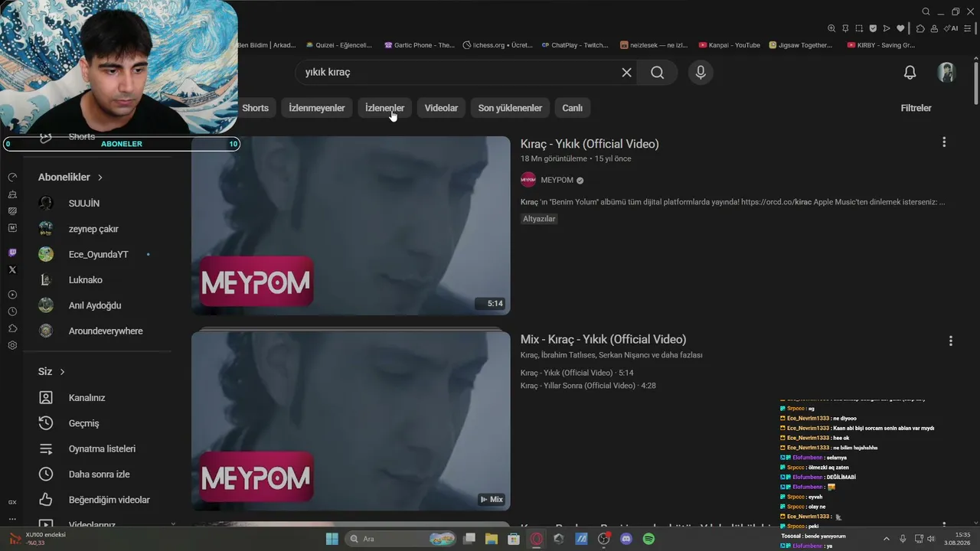Screen dimensions: 980x551
Task: Click the paper-plane send icon in the toolbar
Action: point(887,28)
